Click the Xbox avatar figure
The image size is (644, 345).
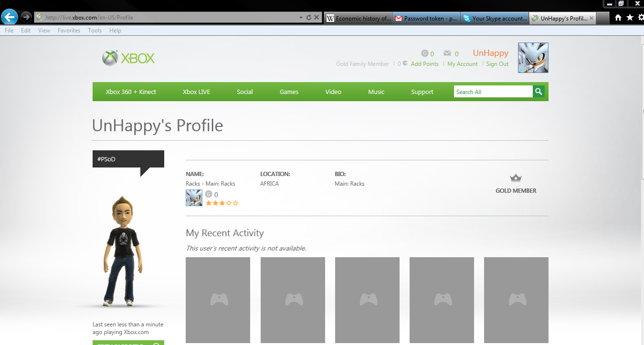[123, 251]
